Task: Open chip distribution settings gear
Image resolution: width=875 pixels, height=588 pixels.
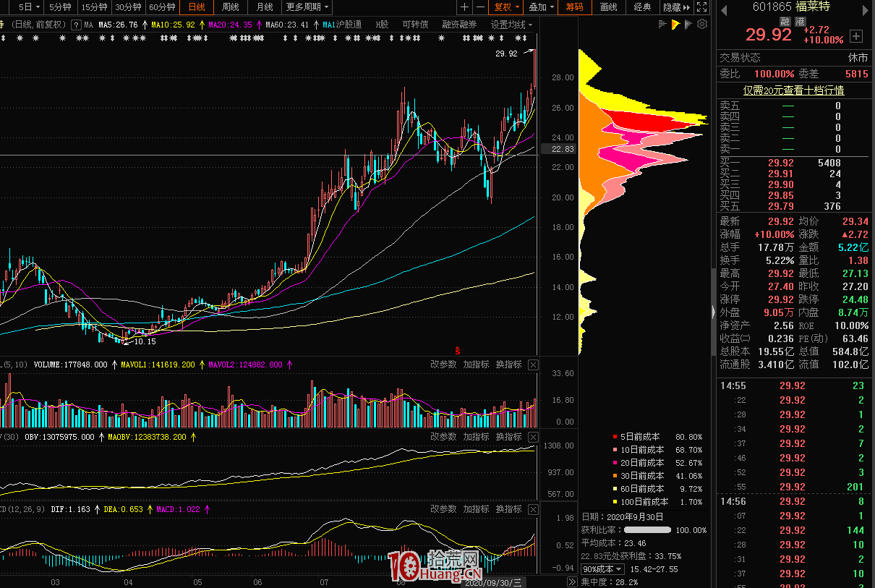Action: [701, 25]
